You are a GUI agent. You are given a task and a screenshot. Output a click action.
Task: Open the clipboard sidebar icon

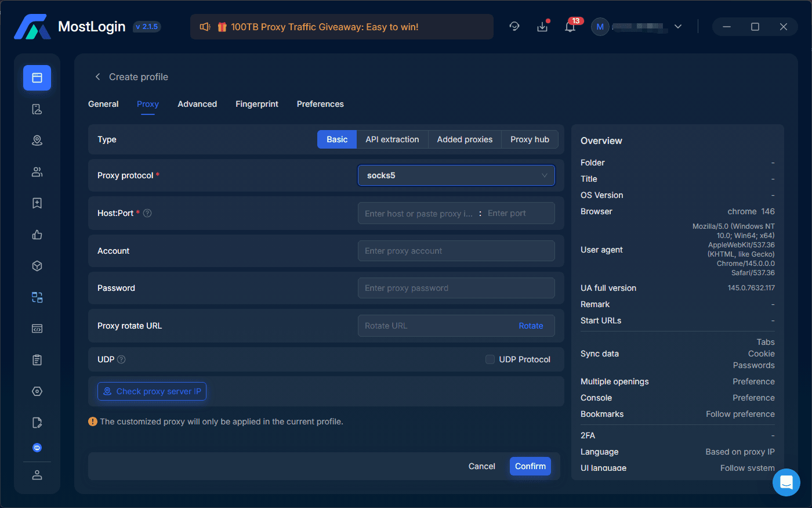point(37,360)
